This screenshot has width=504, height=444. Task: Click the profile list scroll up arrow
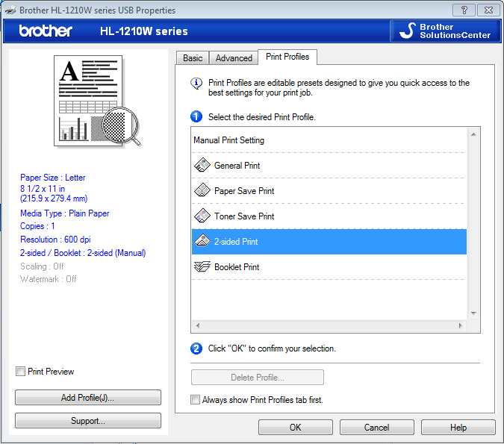[473, 134]
